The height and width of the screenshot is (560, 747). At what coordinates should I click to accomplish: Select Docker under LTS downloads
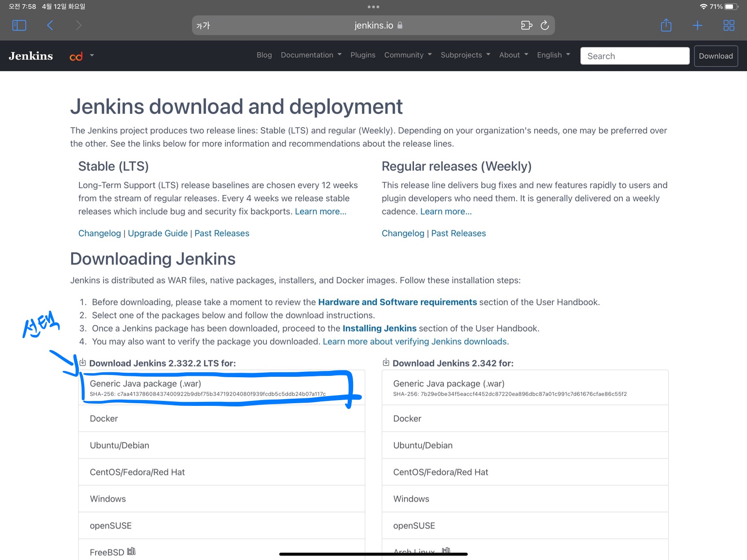[222, 418]
